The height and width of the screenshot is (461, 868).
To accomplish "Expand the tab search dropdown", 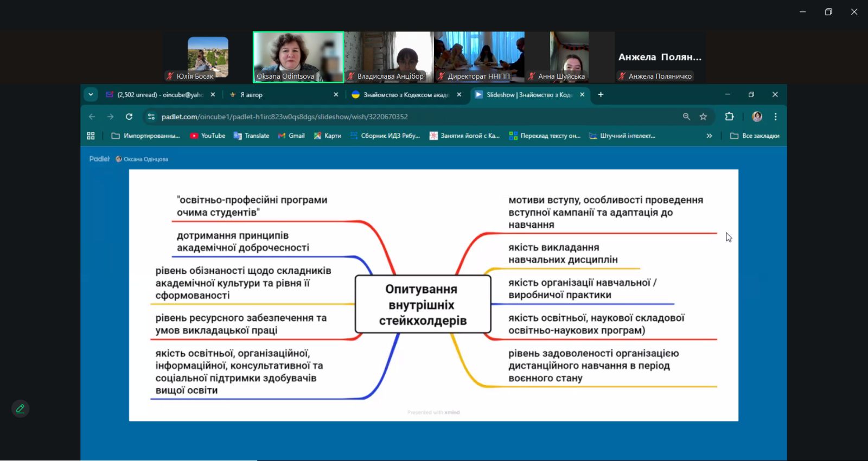I will pyautogui.click(x=91, y=94).
